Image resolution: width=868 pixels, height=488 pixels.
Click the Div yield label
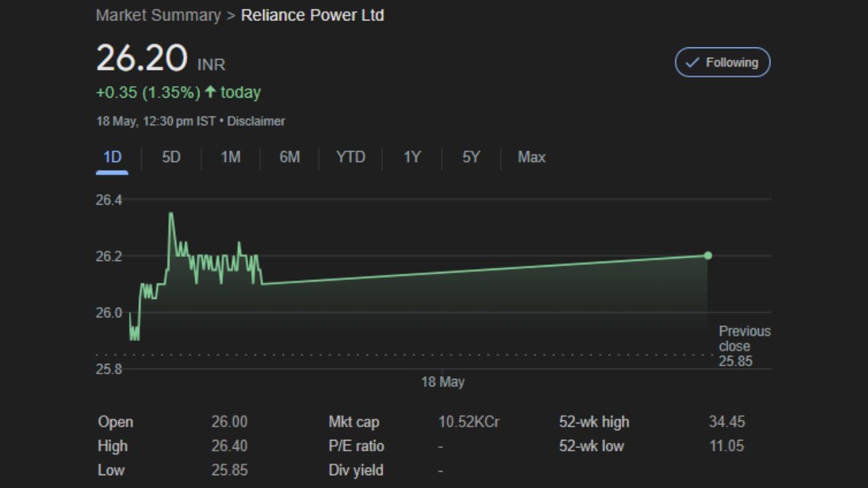pos(356,470)
